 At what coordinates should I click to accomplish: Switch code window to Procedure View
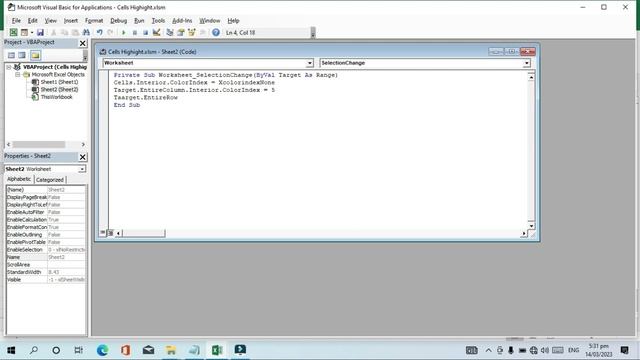[103, 233]
